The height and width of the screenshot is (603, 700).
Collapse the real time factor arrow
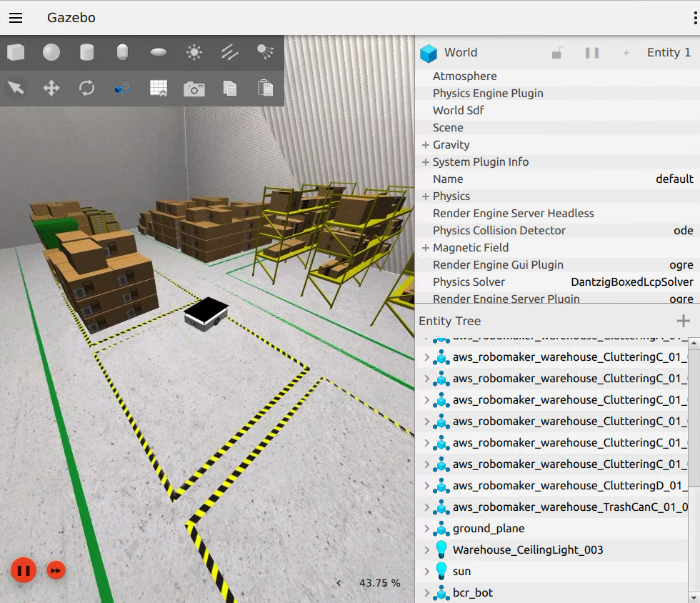[x=339, y=583]
